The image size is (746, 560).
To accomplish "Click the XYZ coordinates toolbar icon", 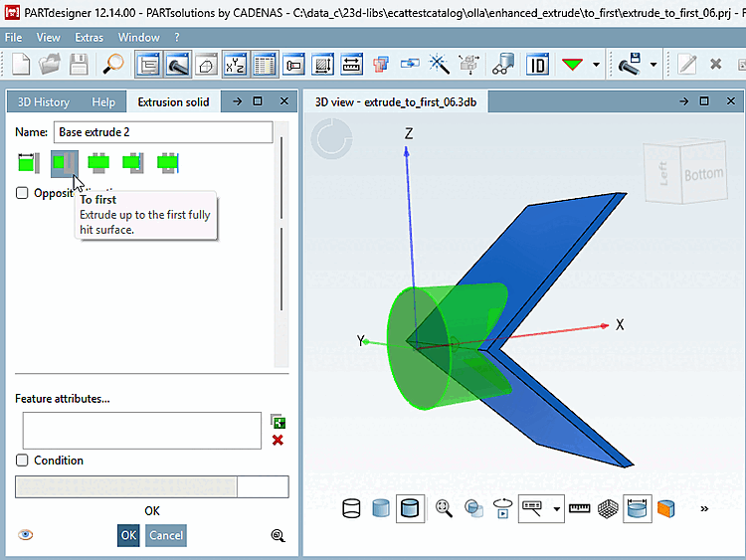I will pyautogui.click(x=235, y=65).
